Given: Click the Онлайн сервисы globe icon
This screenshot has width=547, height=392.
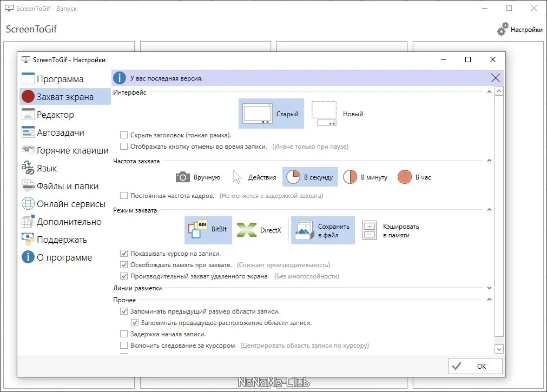Looking at the screenshot, I should coord(28,204).
